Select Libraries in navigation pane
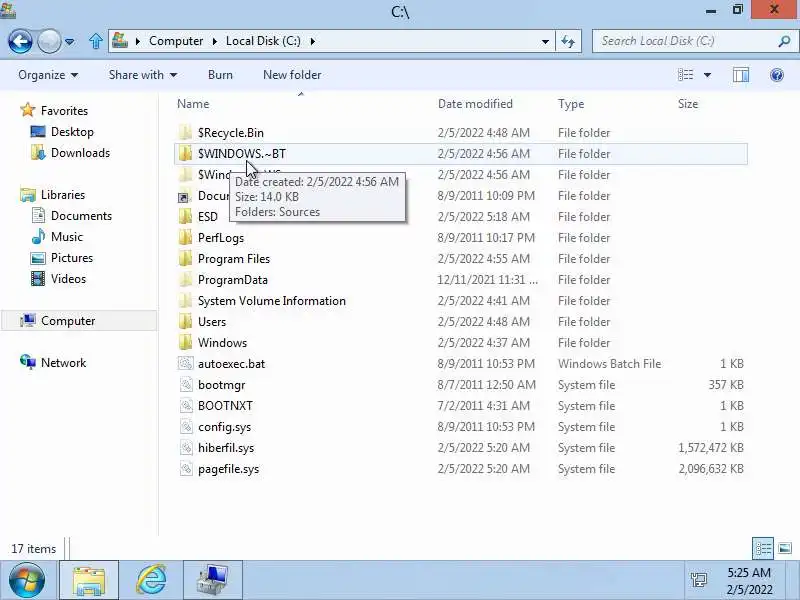 pos(63,195)
